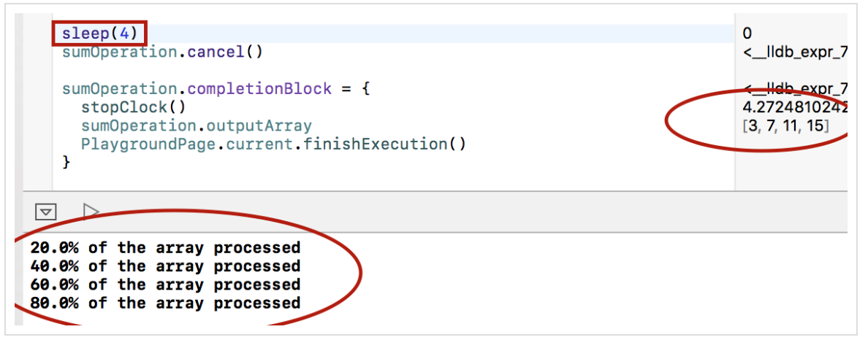Screen dimensions: 868x340
Task: Click the result value 0 in sidebar
Action: coord(747,34)
